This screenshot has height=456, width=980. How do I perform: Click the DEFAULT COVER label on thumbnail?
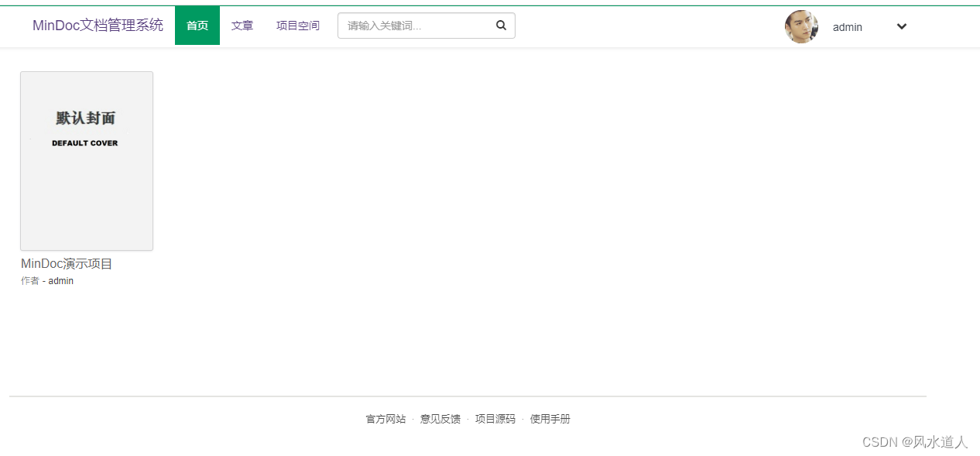coord(85,142)
